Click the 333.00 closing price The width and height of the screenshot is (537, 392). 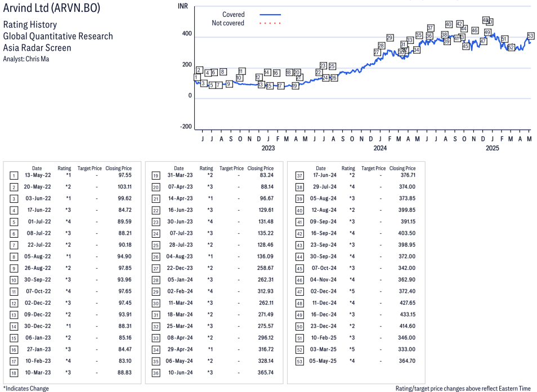tap(407, 349)
